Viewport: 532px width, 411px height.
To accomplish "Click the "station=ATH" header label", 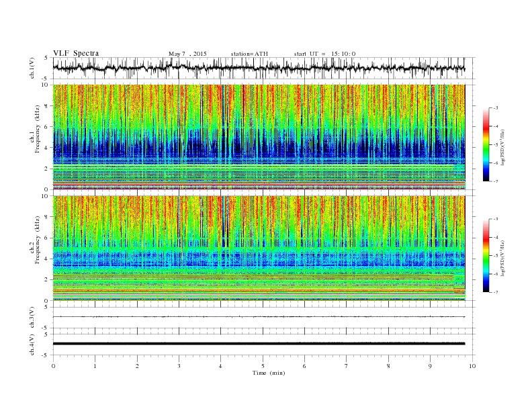I will (249, 54).
